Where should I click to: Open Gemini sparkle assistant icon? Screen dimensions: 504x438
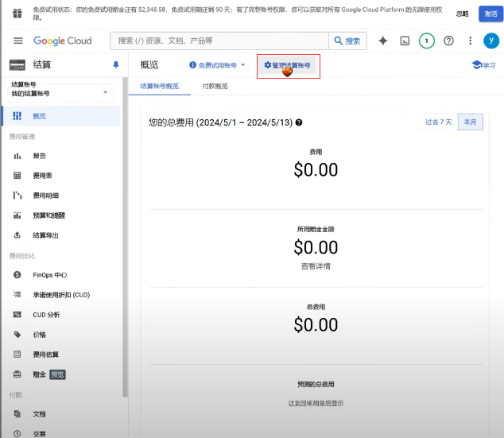[383, 41]
